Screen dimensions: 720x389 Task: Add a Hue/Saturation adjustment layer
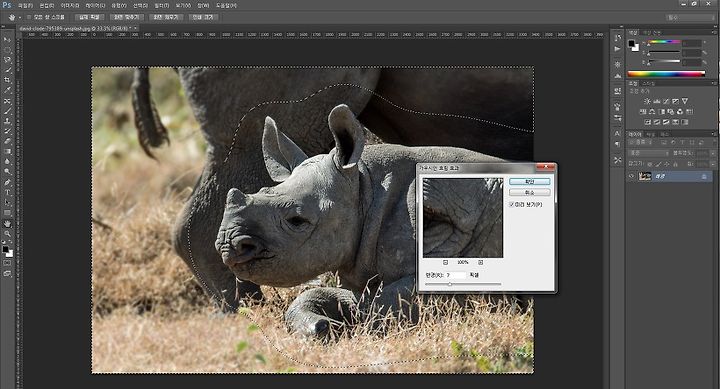pyautogui.click(x=643, y=112)
